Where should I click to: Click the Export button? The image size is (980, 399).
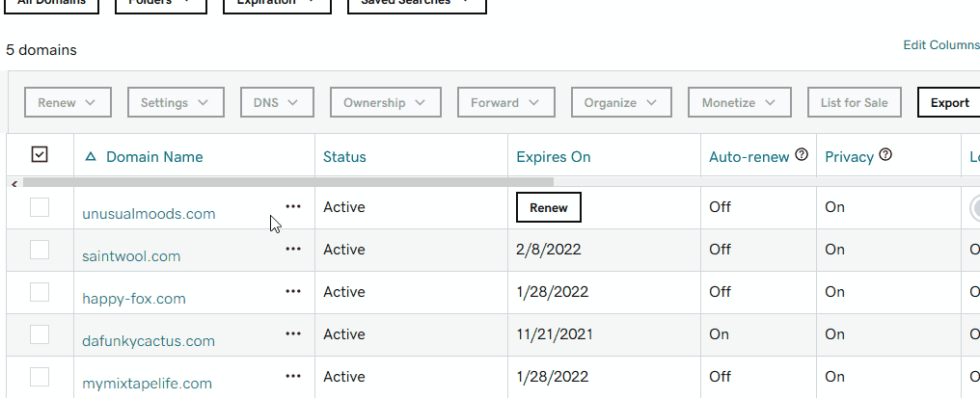coord(949,102)
